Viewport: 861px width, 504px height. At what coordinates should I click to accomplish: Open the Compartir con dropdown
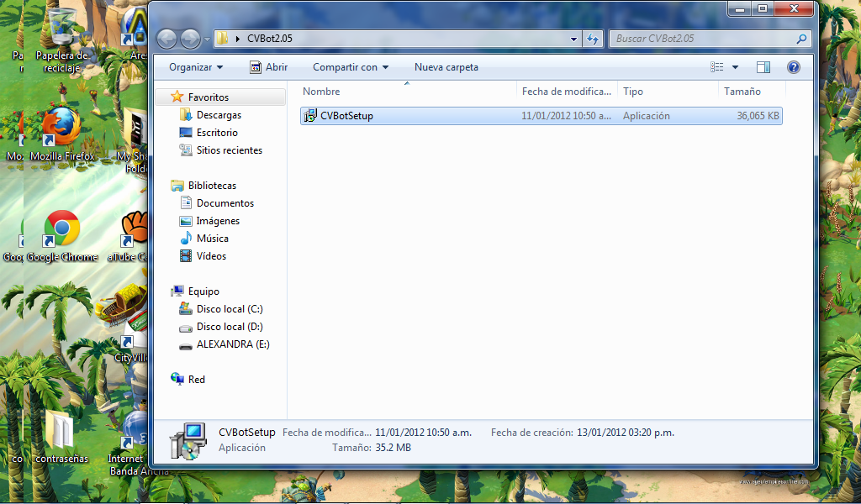pyautogui.click(x=350, y=66)
